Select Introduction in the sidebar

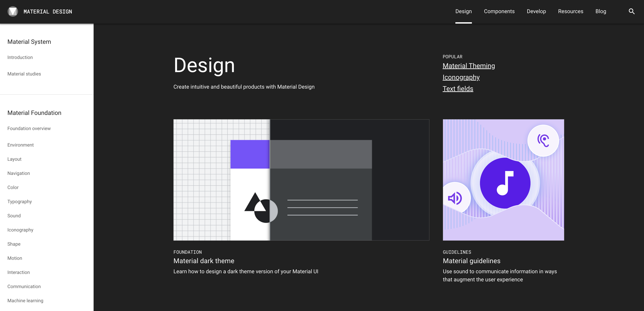point(20,57)
